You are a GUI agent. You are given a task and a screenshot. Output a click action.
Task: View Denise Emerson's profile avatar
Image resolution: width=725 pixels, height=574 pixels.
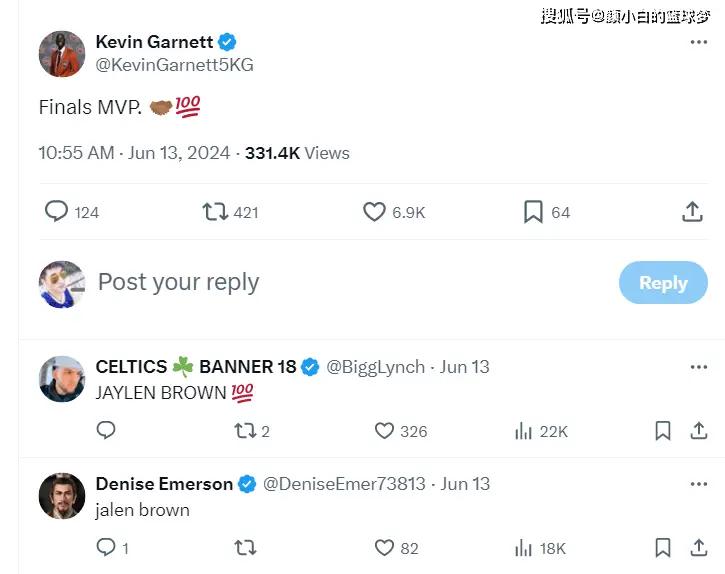click(62, 496)
